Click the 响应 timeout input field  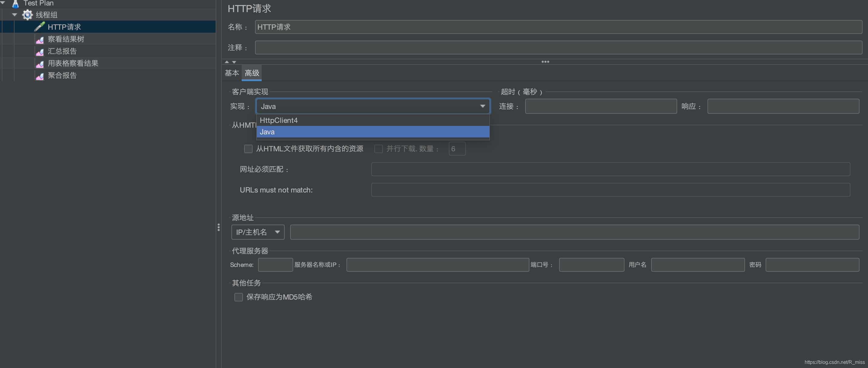(783, 107)
